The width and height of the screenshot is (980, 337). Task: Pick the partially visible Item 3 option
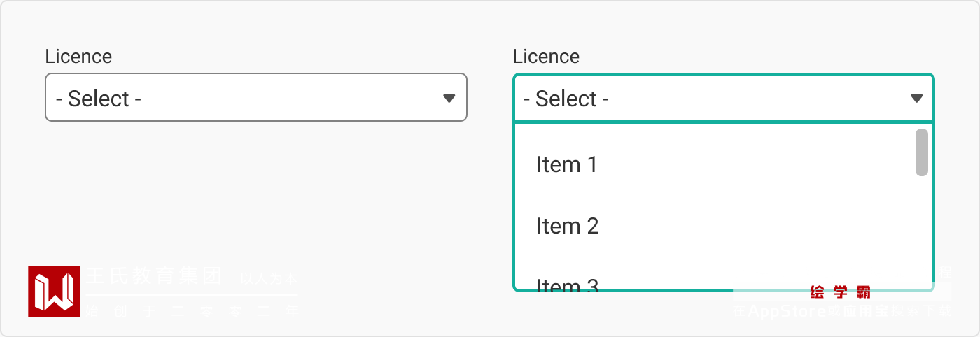coord(568,283)
